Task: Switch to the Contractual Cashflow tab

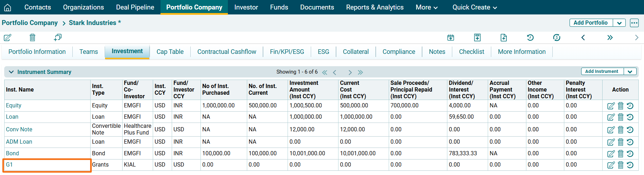Action: coord(226,52)
